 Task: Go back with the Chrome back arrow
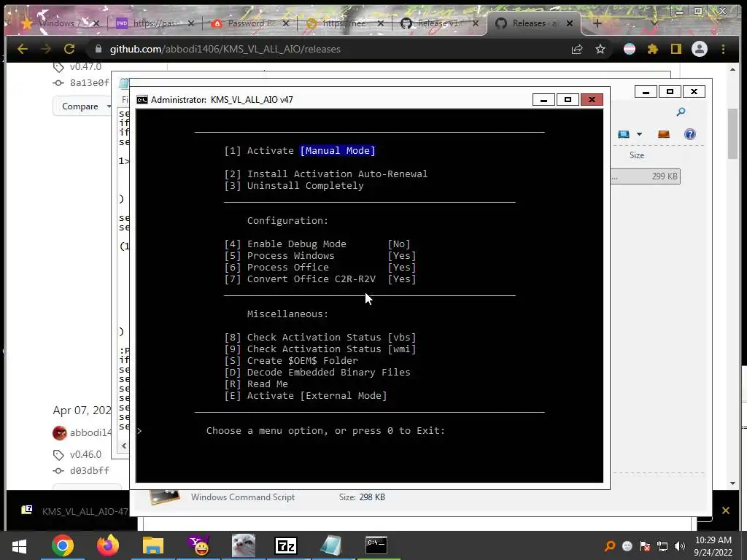(23, 49)
